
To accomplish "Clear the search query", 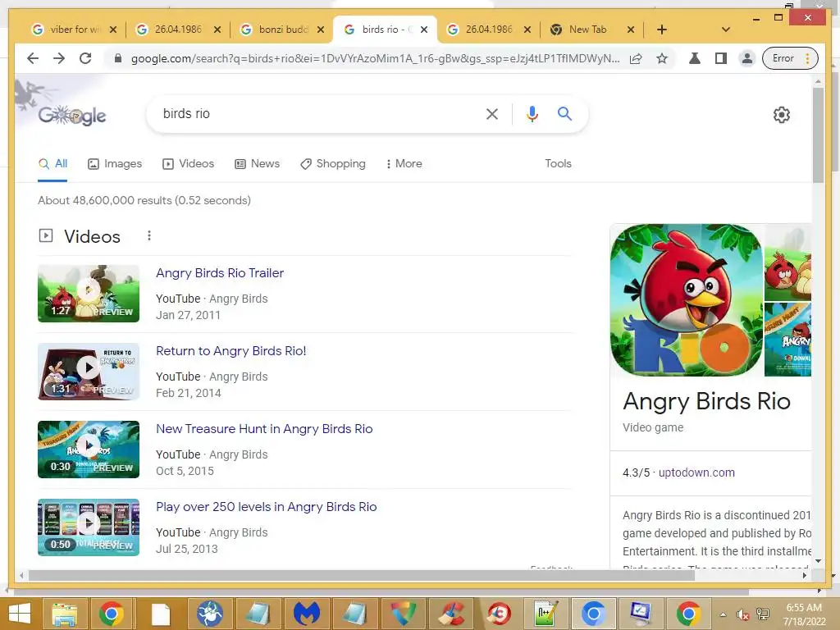I will 492,113.
